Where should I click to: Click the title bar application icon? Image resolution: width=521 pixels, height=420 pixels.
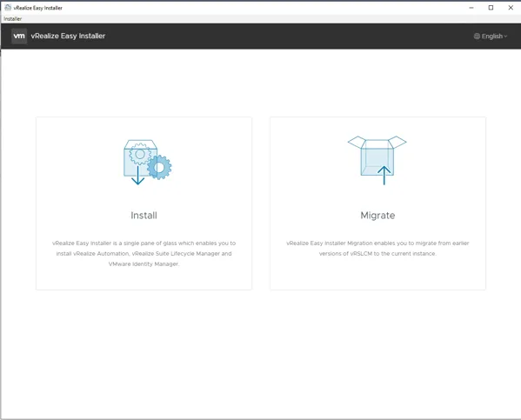(8, 7)
